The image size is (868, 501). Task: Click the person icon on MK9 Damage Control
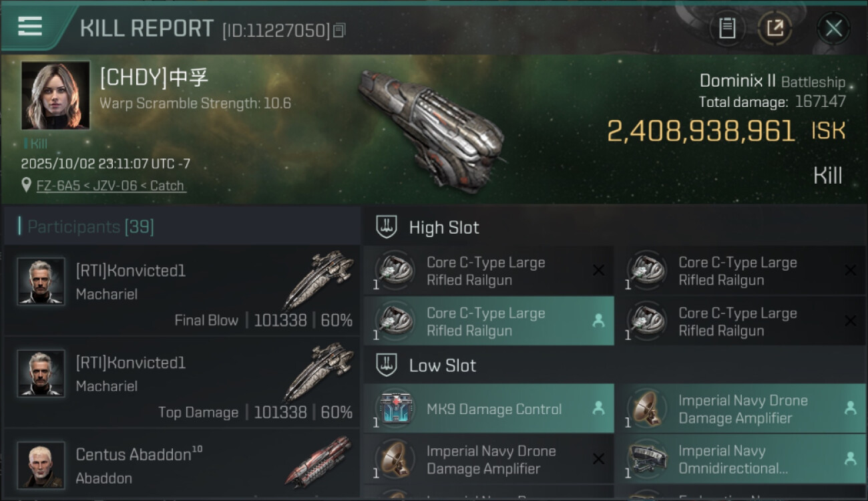click(x=598, y=409)
